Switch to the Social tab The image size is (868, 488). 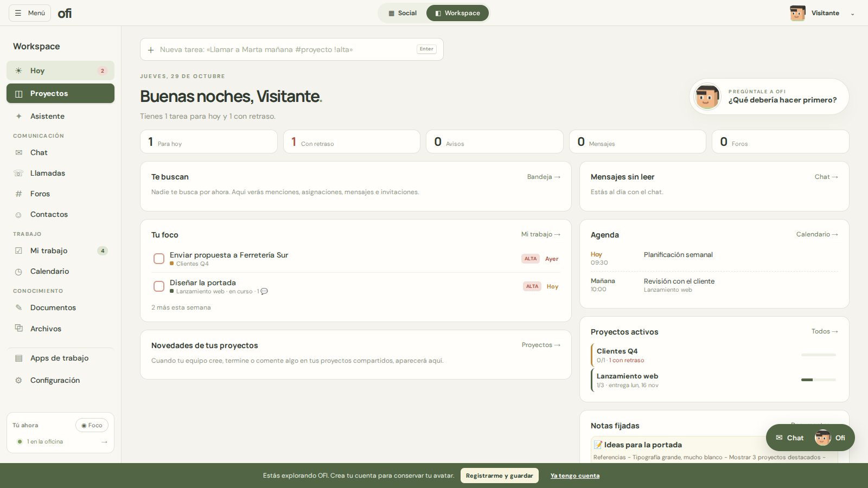click(x=403, y=13)
